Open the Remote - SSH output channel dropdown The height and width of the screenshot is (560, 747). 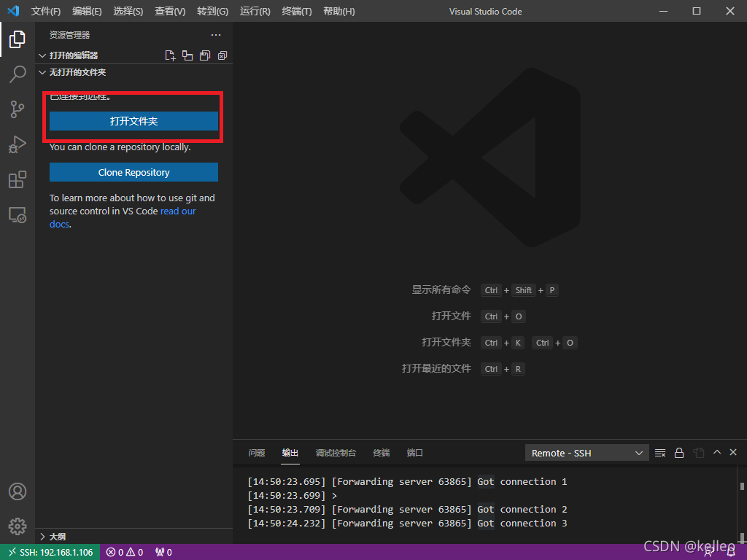click(587, 453)
